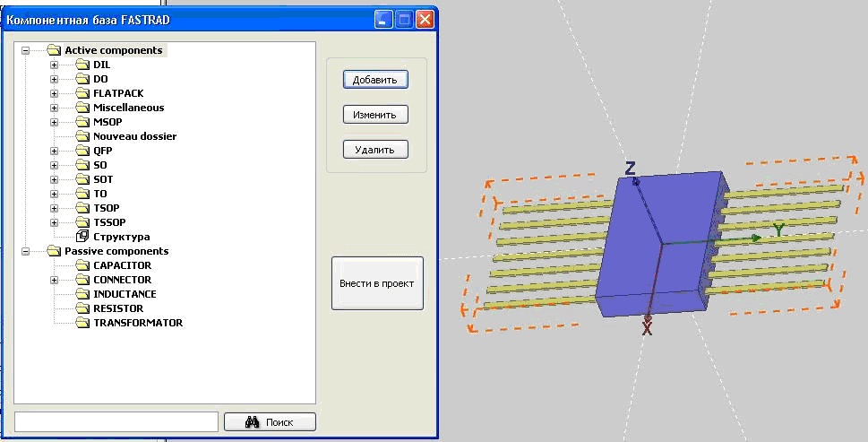Select the Passive components label
This screenshot has width=868, height=442.
(x=116, y=251)
